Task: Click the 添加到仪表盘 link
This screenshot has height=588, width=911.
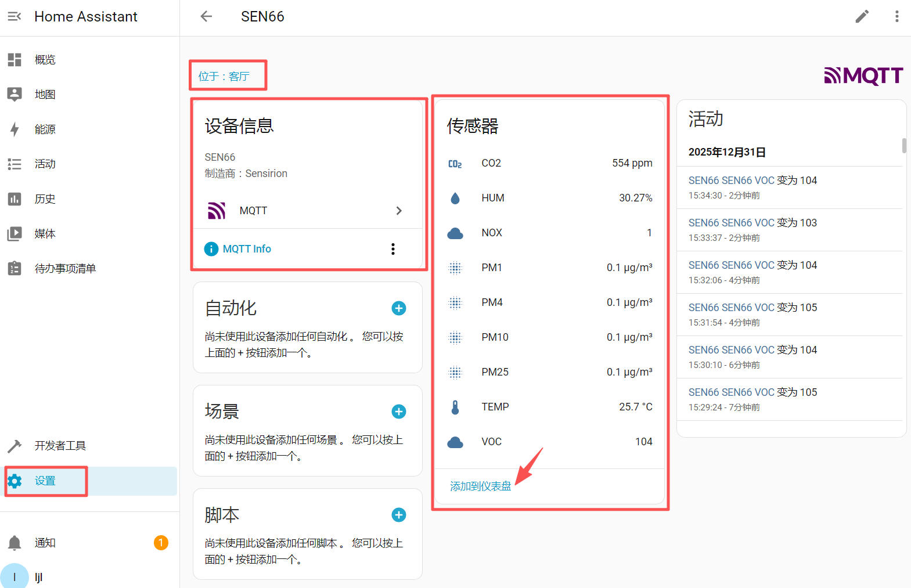Action: [x=480, y=486]
